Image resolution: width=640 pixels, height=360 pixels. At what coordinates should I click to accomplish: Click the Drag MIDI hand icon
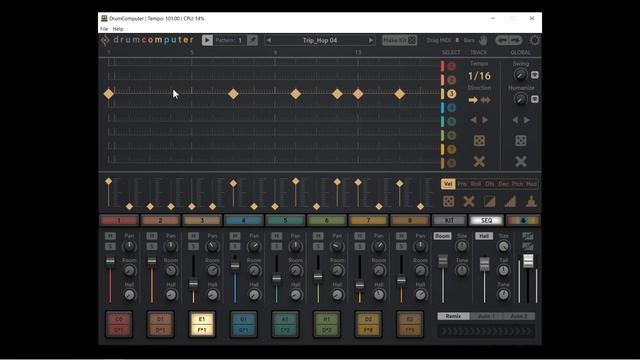point(483,40)
